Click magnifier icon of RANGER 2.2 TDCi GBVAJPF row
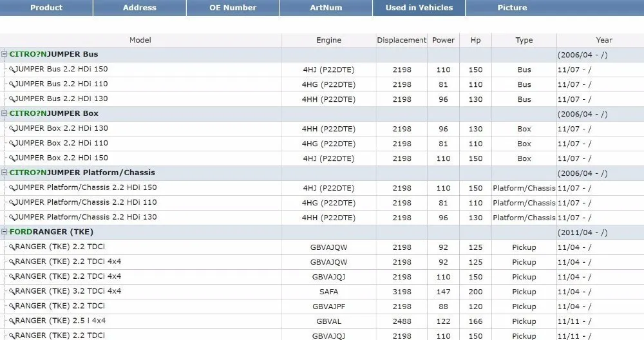 point(12,306)
